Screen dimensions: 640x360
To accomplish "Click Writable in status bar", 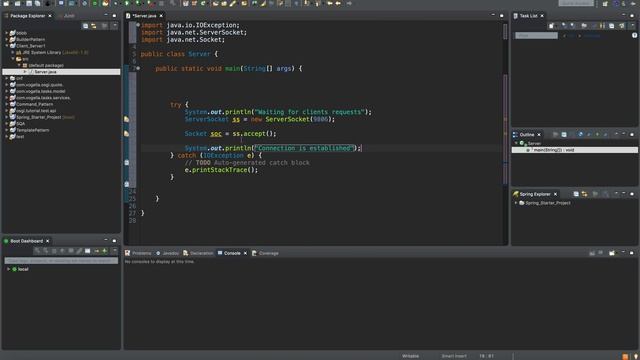I will tap(411, 356).
